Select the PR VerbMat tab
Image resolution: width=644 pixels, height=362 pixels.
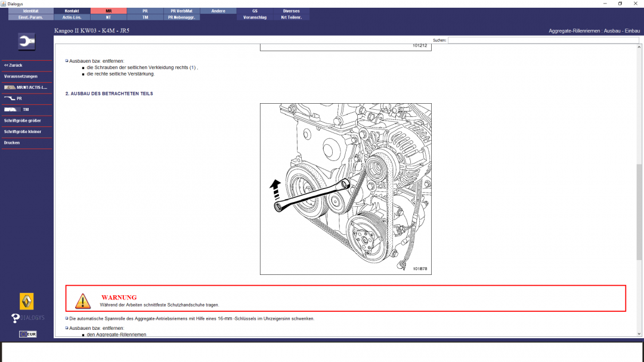click(181, 11)
